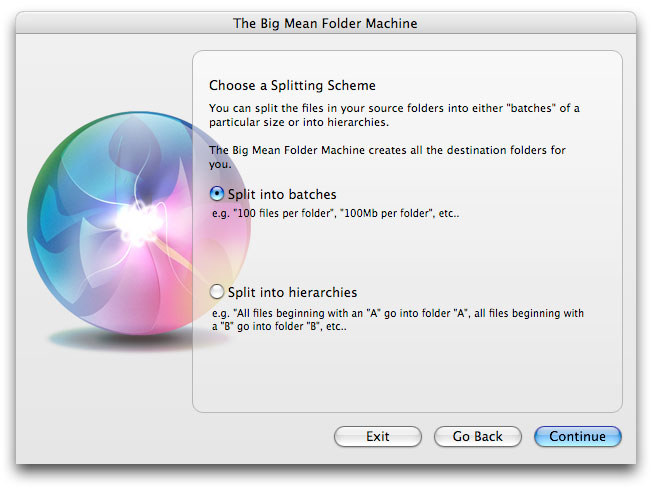
Task: Choose the Split into hierarchies radio button
Action: 217,292
